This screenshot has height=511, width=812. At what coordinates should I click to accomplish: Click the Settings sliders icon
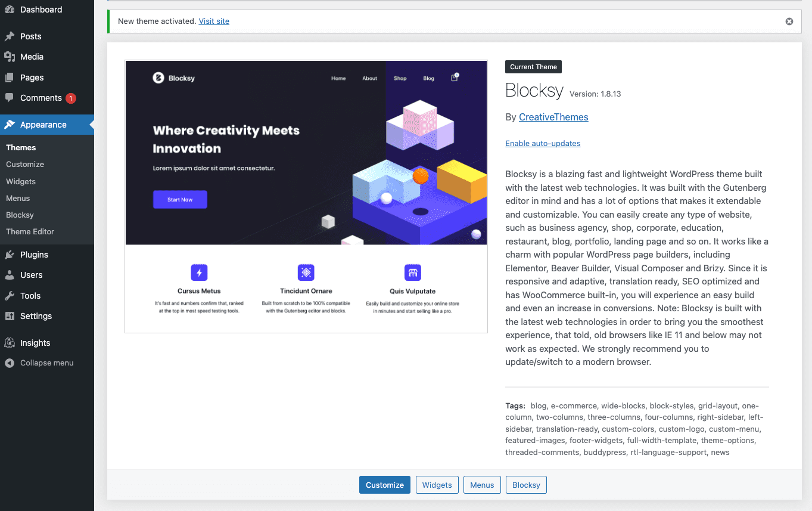(x=10, y=316)
